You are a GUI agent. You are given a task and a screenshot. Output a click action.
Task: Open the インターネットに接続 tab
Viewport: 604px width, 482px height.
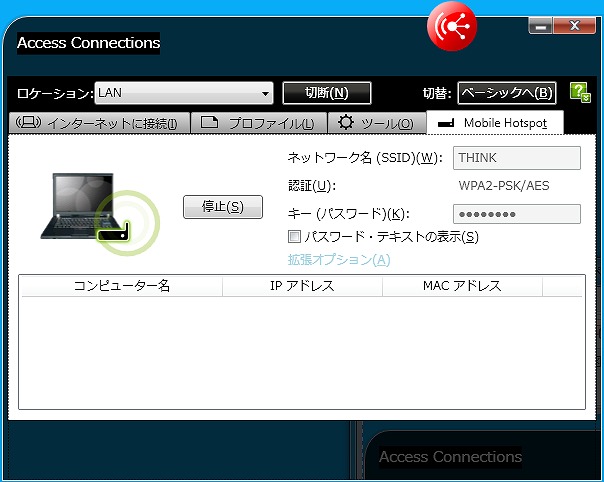pyautogui.click(x=99, y=123)
